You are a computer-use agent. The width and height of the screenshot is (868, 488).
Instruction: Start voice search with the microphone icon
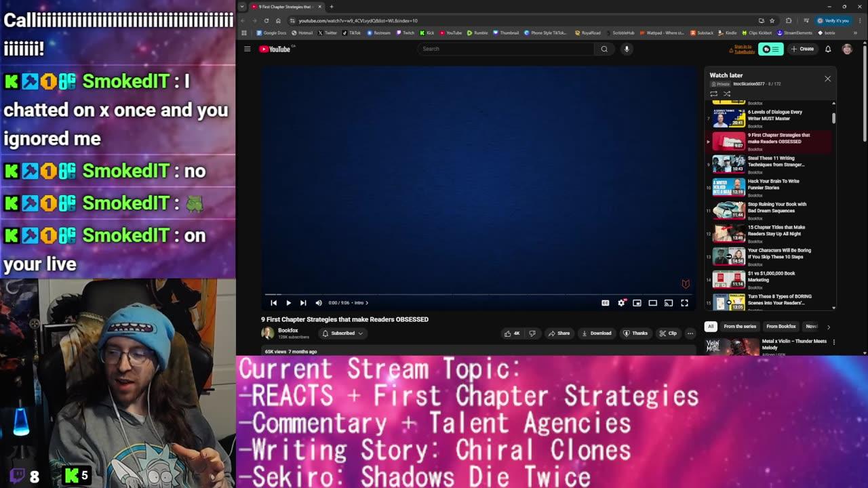click(x=627, y=49)
